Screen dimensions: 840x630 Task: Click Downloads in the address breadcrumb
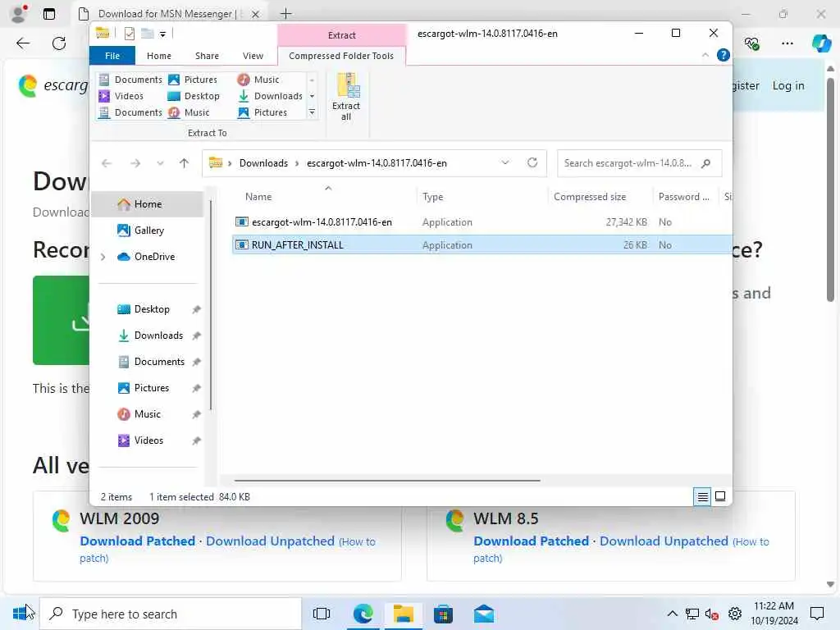click(x=263, y=163)
